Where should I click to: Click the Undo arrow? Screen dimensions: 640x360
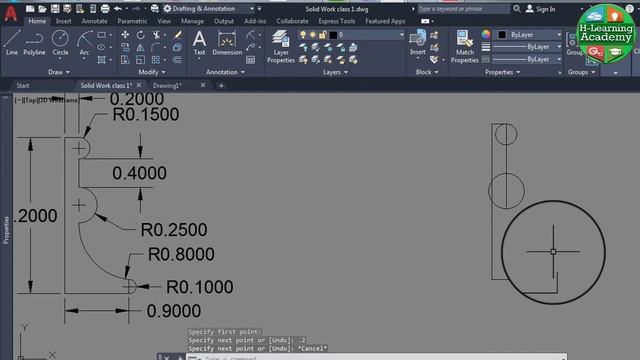(x=118, y=9)
